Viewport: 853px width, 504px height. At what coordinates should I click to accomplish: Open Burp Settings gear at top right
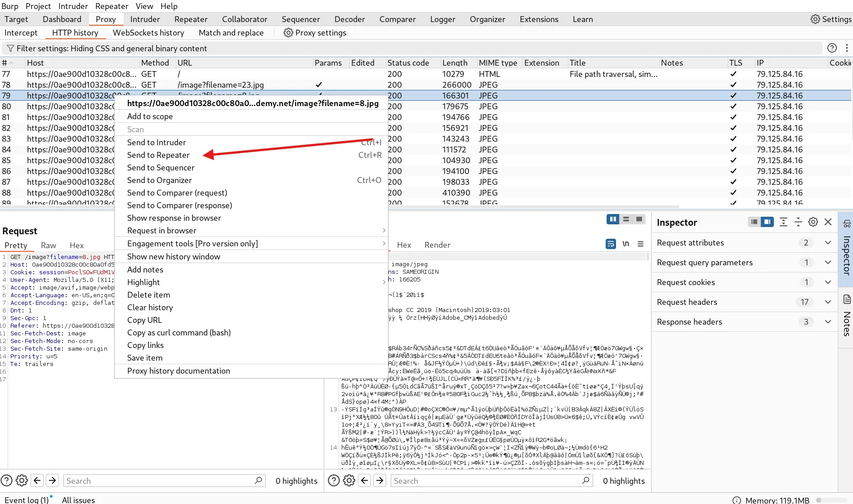(x=815, y=19)
